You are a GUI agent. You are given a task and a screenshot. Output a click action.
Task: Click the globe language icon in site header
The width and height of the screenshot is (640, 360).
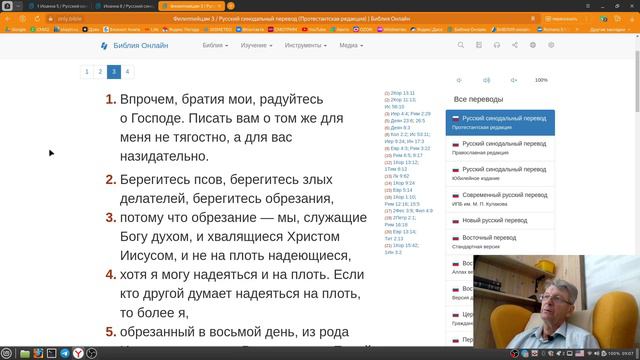pos(533,45)
